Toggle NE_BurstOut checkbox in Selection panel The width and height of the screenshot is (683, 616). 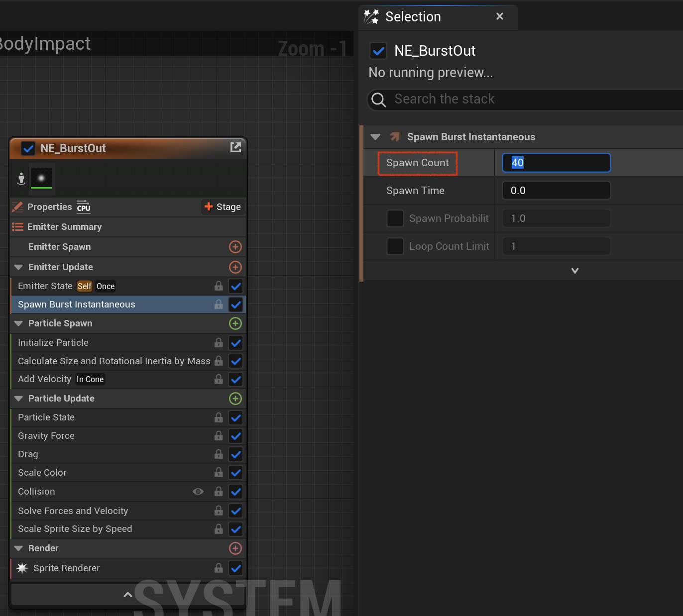(x=378, y=51)
